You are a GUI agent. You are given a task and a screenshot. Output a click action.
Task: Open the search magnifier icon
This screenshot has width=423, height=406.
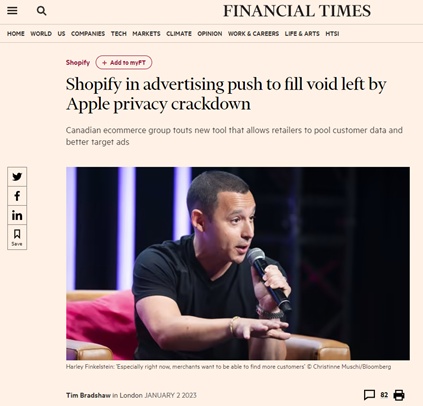click(x=41, y=11)
